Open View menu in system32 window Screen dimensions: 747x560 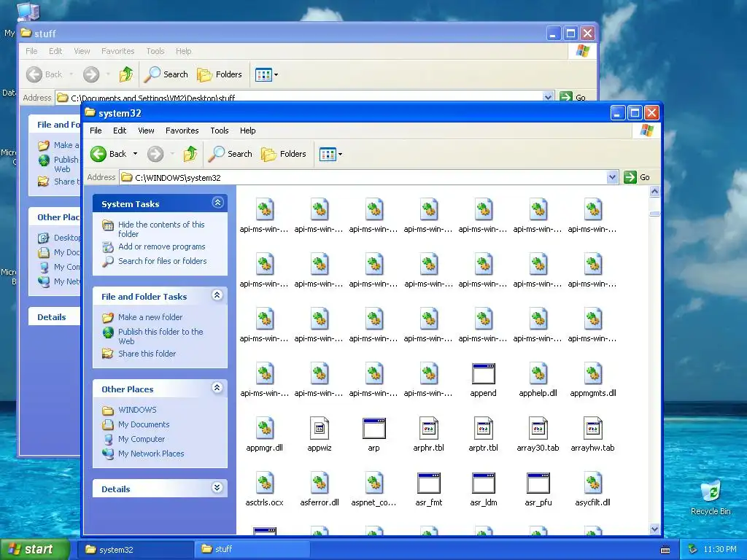[146, 131]
